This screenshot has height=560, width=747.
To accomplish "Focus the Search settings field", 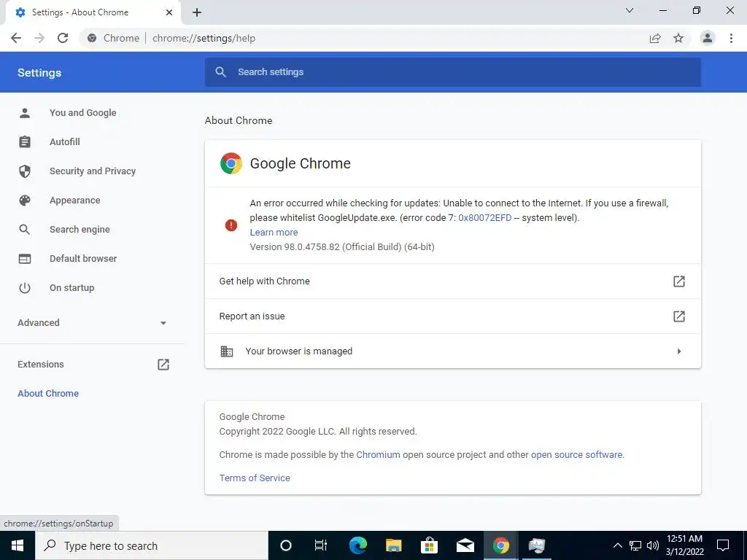I will click(x=452, y=72).
